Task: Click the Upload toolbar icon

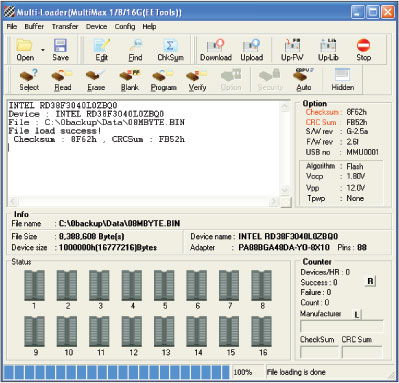Action: pyautogui.click(x=252, y=50)
